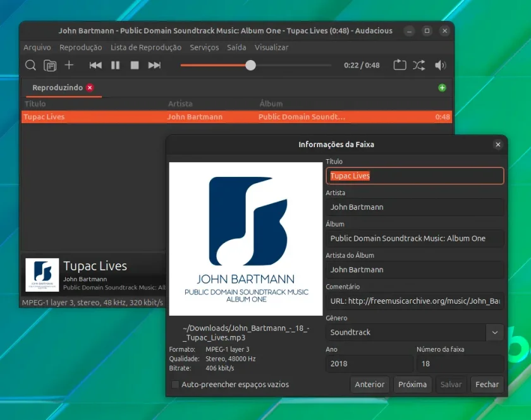Click the Fechar button
The image size is (531, 420).
click(x=487, y=385)
